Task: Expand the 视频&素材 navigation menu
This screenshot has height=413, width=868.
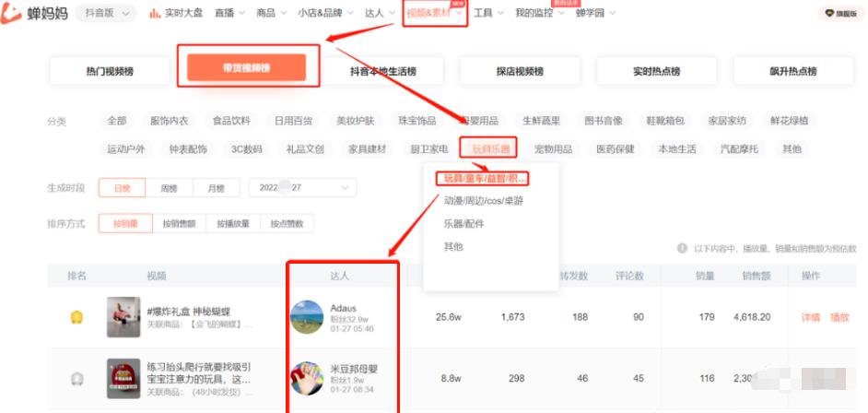Action: [434, 14]
